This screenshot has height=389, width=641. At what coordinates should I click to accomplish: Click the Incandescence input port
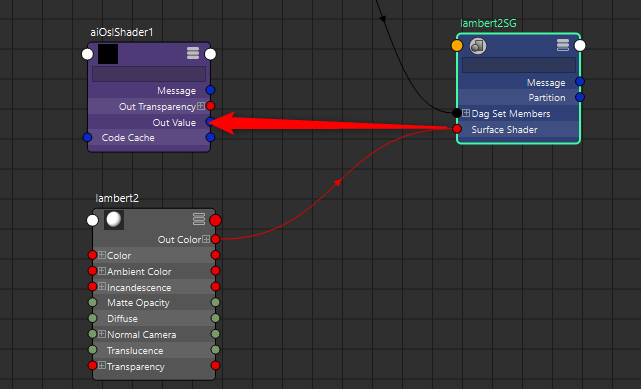point(93,286)
